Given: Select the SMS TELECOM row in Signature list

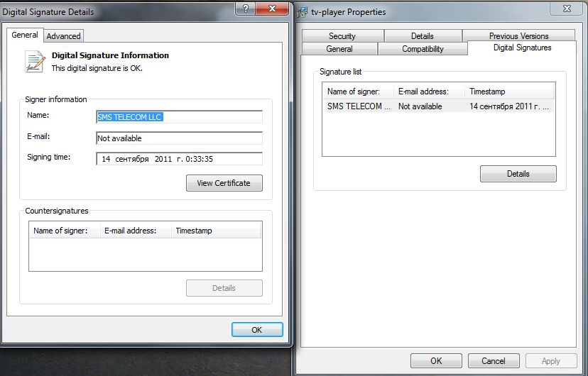Looking at the screenshot, I should 438,106.
